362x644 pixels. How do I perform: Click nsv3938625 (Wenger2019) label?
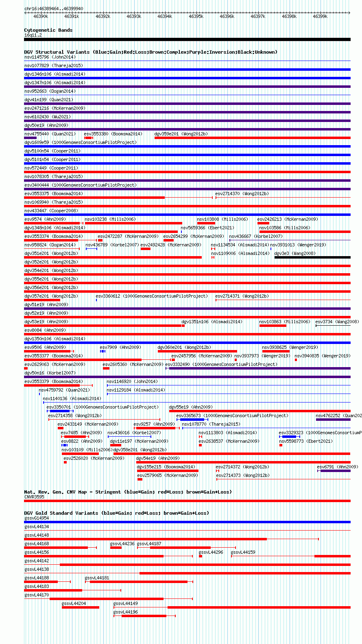tap(290, 347)
